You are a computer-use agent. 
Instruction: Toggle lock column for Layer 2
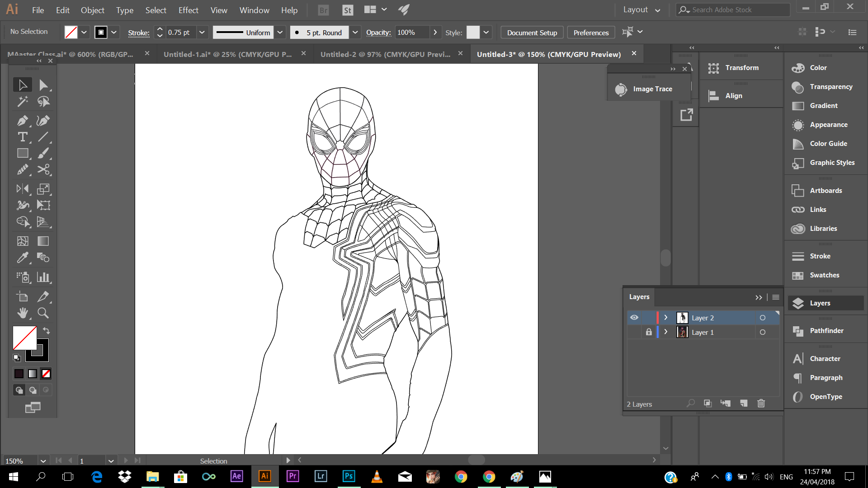pos(649,318)
